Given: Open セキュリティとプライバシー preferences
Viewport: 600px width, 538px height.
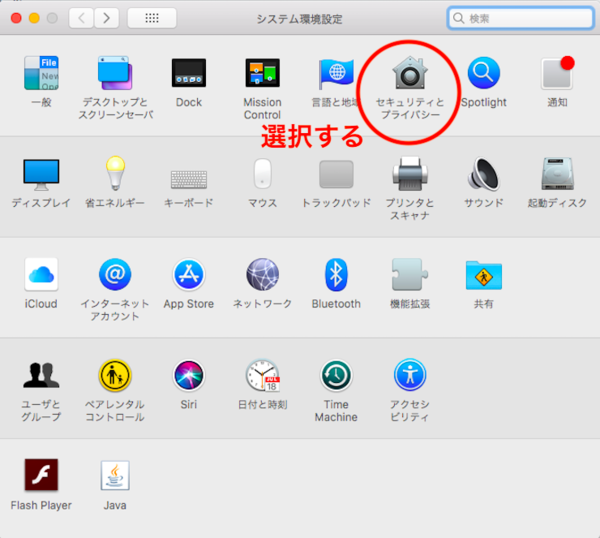Looking at the screenshot, I should point(410,73).
